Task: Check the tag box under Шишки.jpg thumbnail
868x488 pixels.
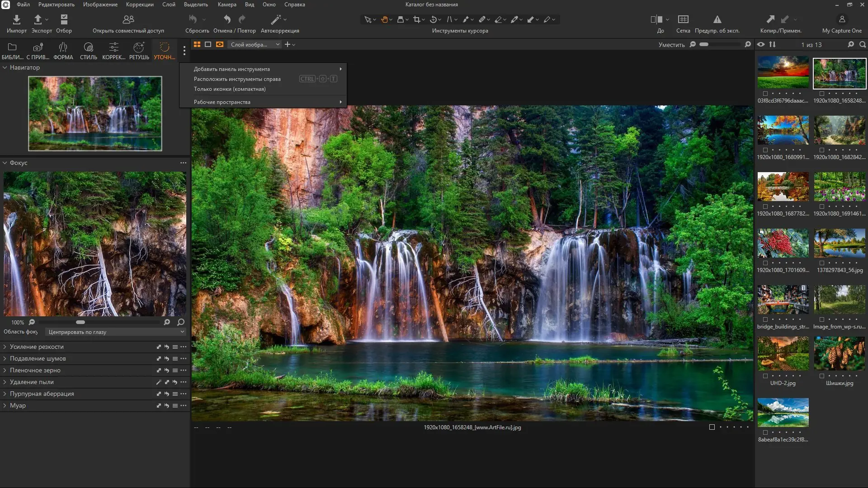Action: click(x=821, y=376)
